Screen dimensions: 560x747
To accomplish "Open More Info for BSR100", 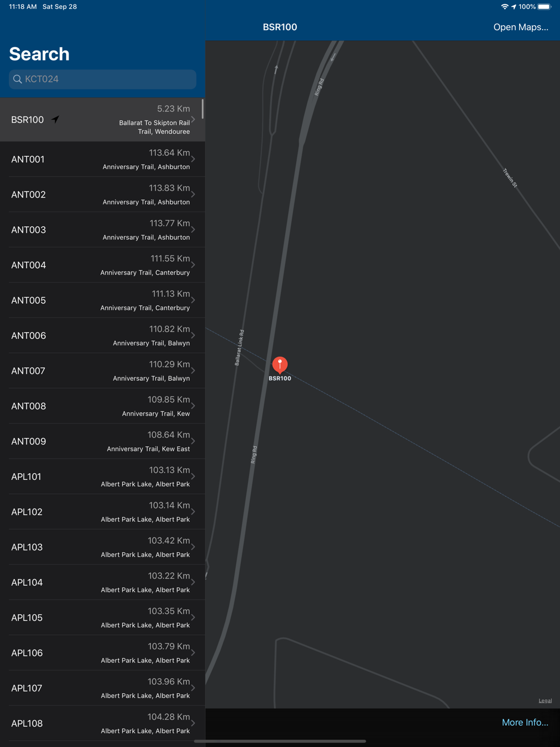I will click(525, 722).
